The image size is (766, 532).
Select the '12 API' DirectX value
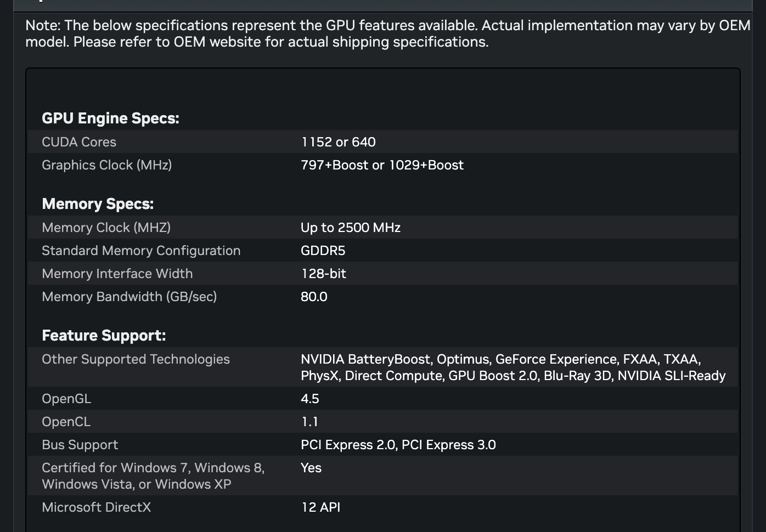[320, 507]
